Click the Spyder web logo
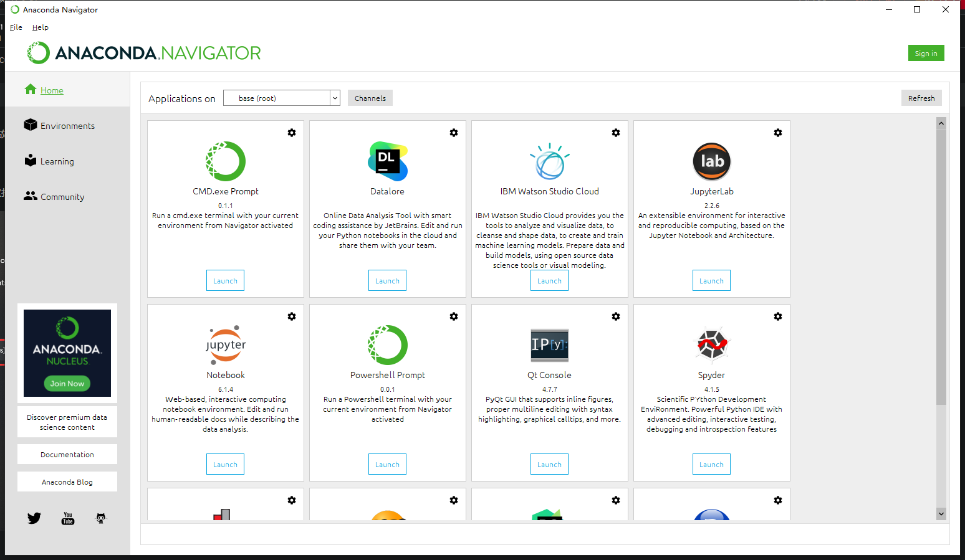This screenshot has height=560, width=965. pyautogui.click(x=712, y=344)
